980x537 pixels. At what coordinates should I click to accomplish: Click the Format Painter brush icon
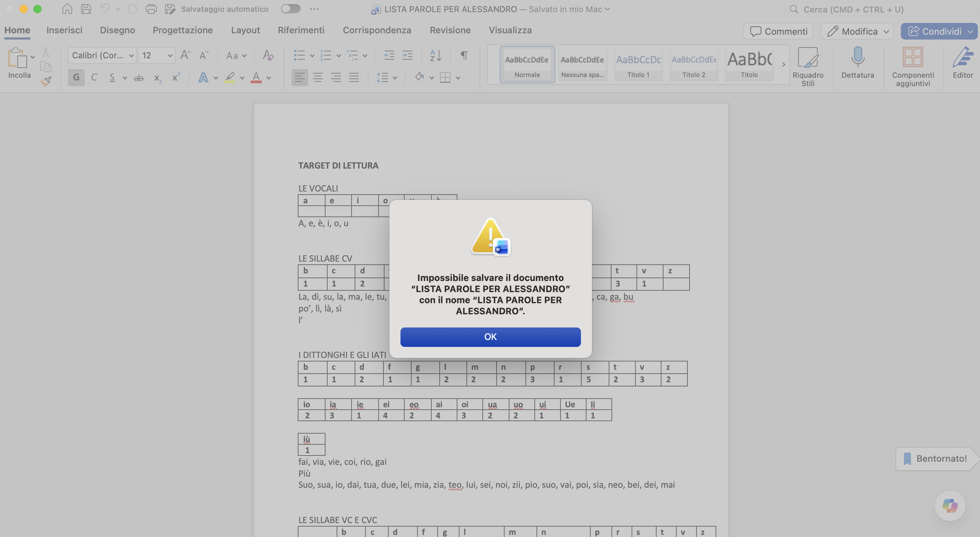coord(46,81)
